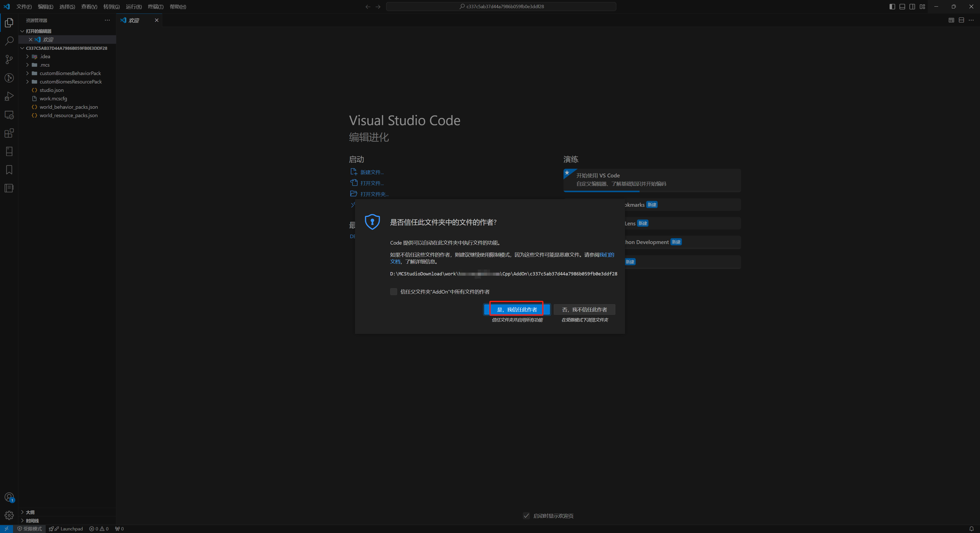Open the 帮助(H) menu
Viewport: 980px width, 533px height.
coord(178,6)
